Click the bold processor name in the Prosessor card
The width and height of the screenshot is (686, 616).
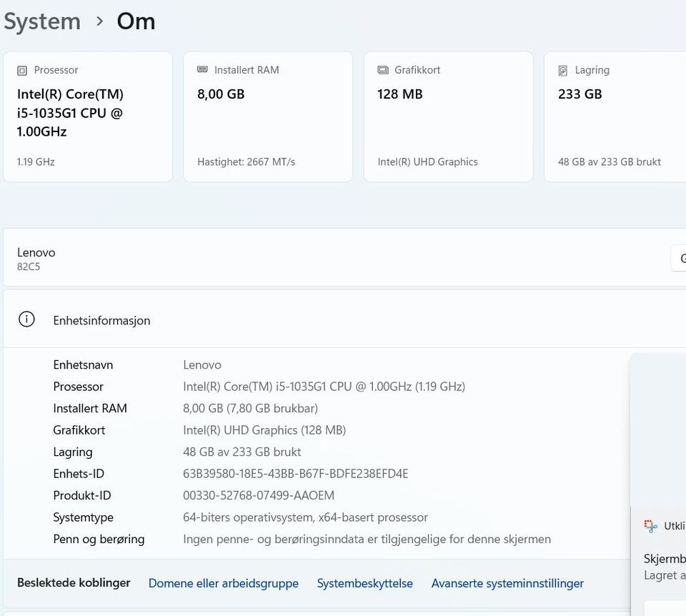click(x=70, y=113)
